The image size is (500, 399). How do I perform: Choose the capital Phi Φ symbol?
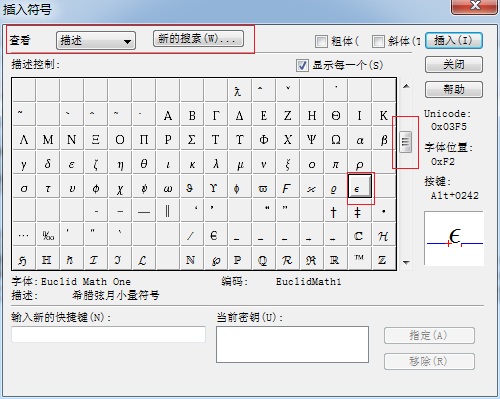[x=264, y=140]
